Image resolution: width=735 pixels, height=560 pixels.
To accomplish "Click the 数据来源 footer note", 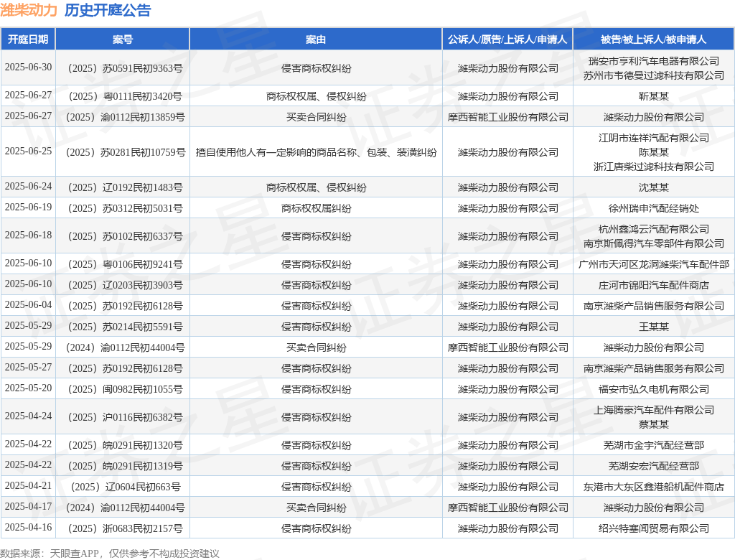I will [x=110, y=554].
